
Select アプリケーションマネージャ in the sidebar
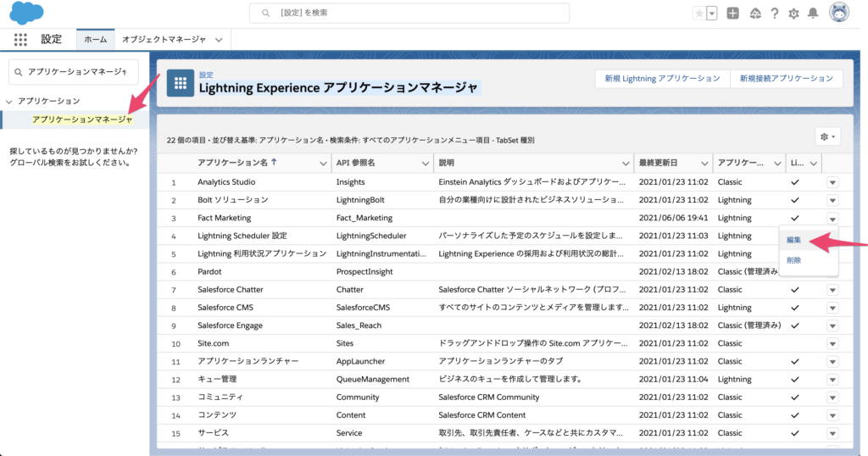click(82, 120)
